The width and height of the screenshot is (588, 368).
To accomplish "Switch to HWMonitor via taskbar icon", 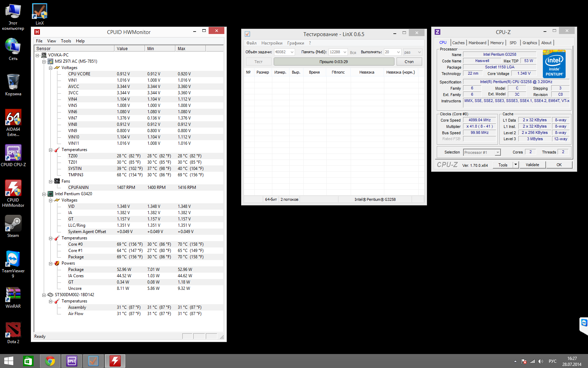I will (x=115, y=361).
